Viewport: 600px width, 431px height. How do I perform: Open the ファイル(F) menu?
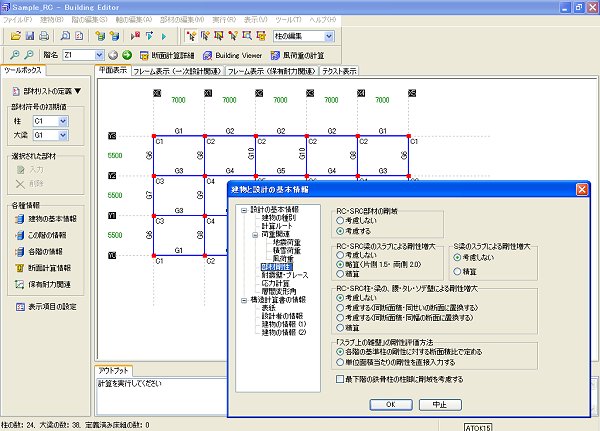click(17, 19)
